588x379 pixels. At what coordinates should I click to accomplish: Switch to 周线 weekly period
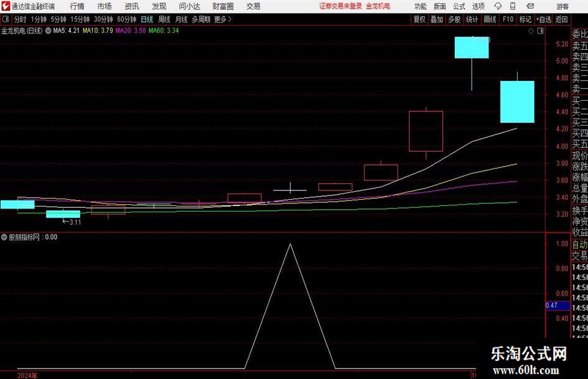coord(164,19)
